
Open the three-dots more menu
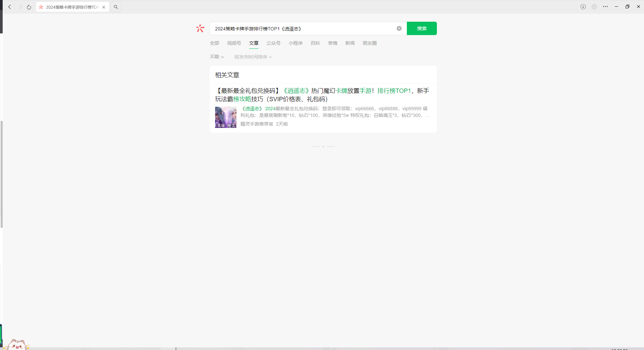tap(605, 7)
